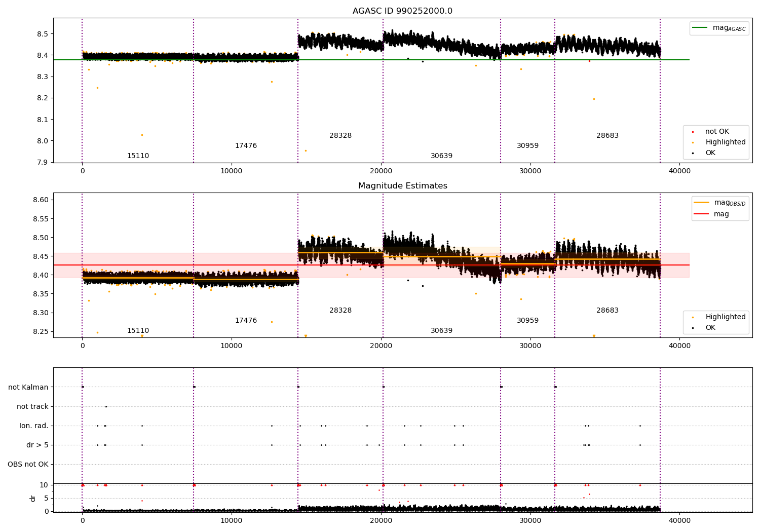Click OBSID label 28328 in Magnitude Estimates plot
This screenshot has width=760, height=532.
coord(340,311)
